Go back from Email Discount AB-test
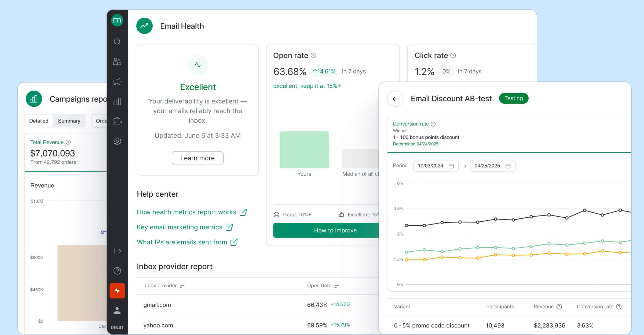644x335 pixels. tap(395, 99)
